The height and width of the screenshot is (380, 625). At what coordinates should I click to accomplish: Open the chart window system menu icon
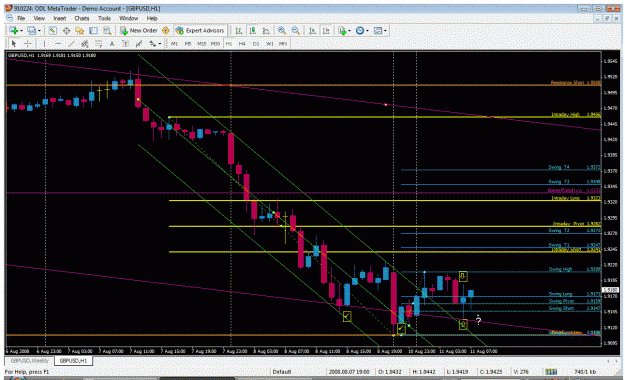coord(10,18)
